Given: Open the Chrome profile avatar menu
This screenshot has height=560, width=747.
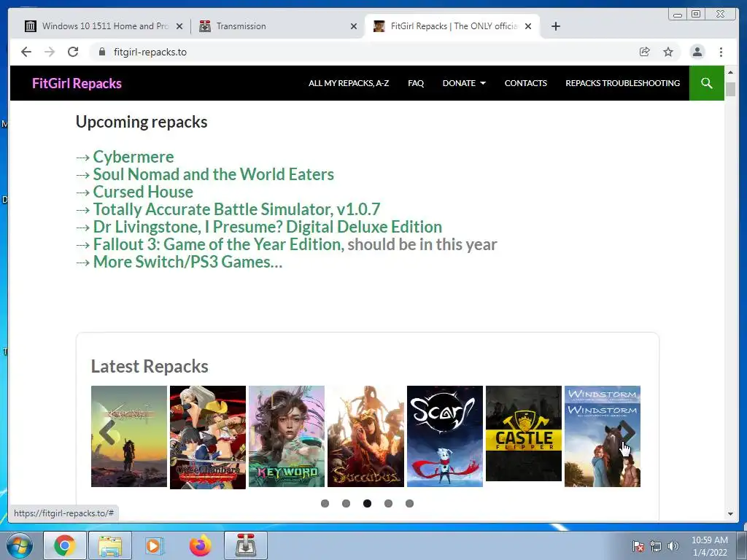Looking at the screenshot, I should pos(697,52).
